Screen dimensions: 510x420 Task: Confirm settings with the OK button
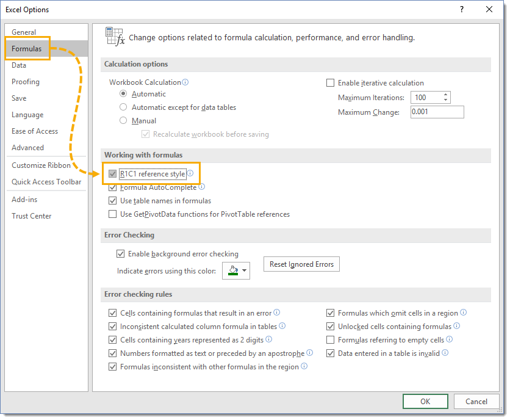tap(425, 401)
